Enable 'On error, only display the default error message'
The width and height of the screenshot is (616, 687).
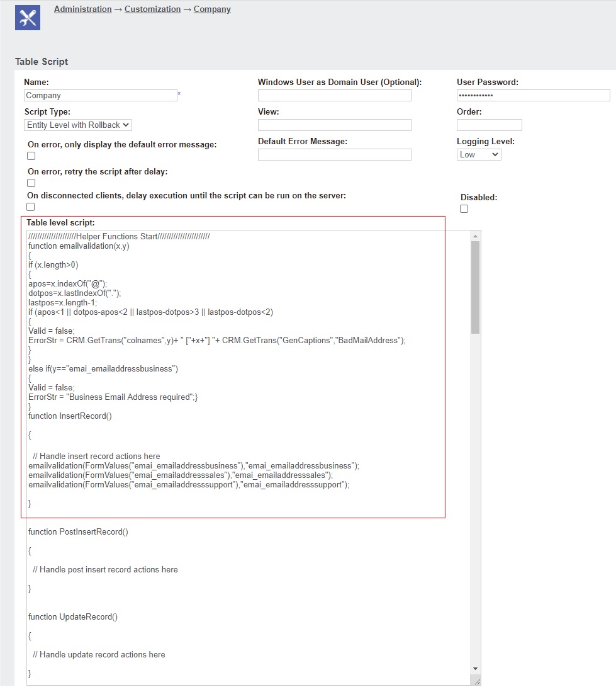(x=31, y=156)
